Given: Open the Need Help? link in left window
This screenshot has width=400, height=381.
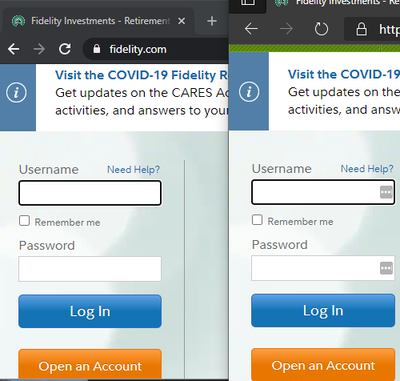Looking at the screenshot, I should pos(133,170).
